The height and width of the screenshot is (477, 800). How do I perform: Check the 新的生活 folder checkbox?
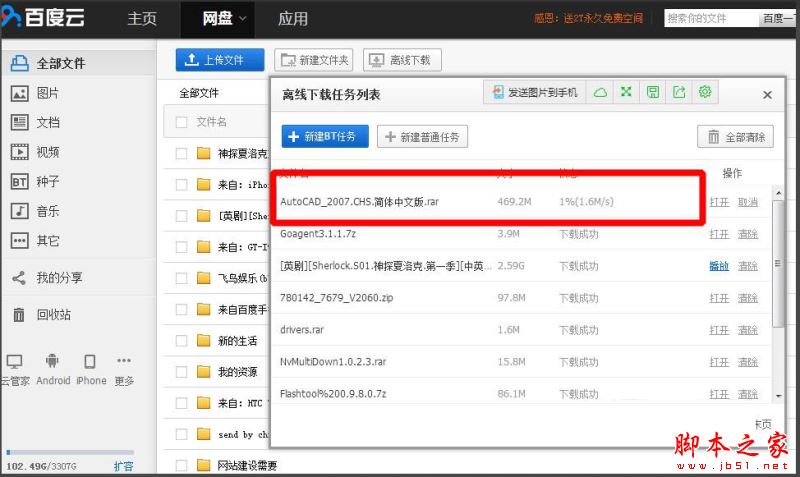(181, 340)
